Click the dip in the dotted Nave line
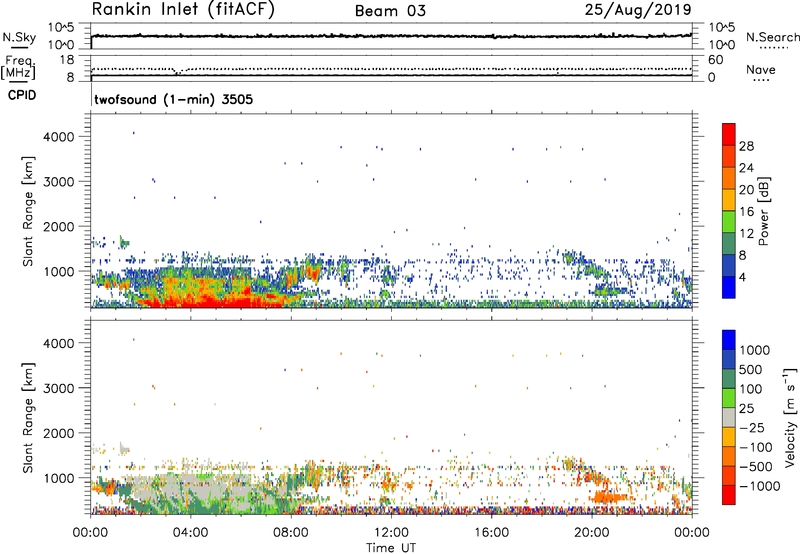This screenshot has height=554, width=800. pyautogui.click(x=178, y=72)
